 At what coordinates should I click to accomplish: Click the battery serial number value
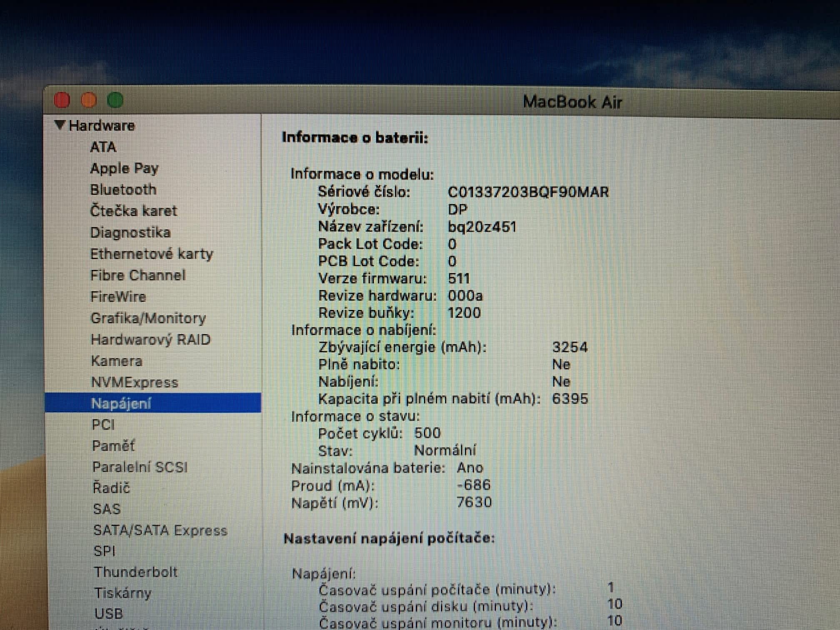pos(528,192)
